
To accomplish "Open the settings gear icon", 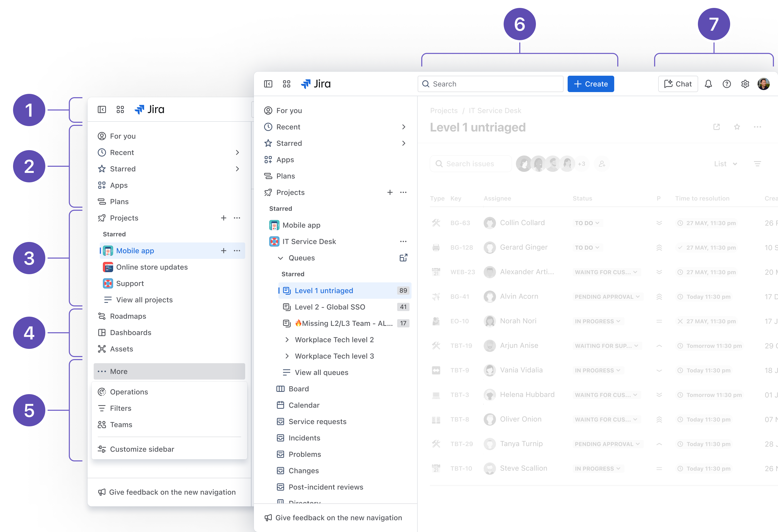I will tap(745, 84).
